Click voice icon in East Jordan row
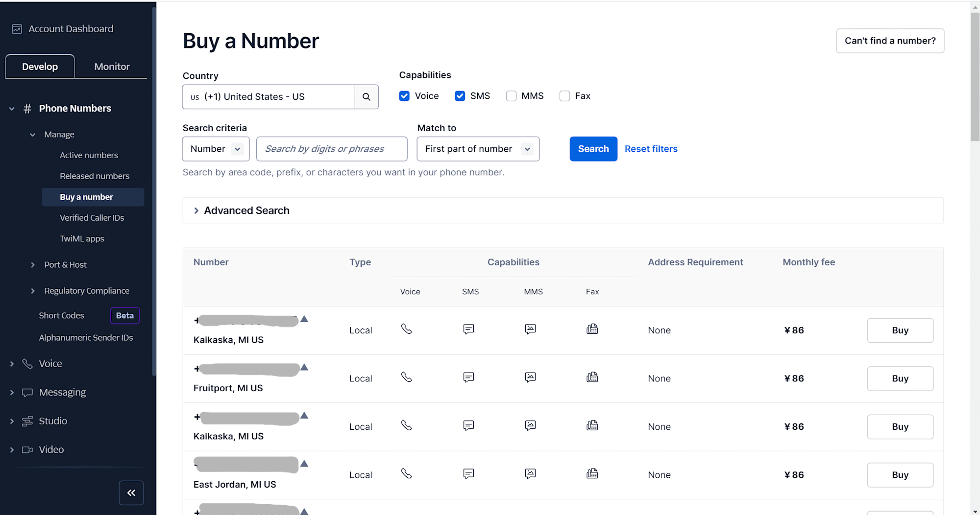Screen dimensions: 980x515 coord(406,473)
